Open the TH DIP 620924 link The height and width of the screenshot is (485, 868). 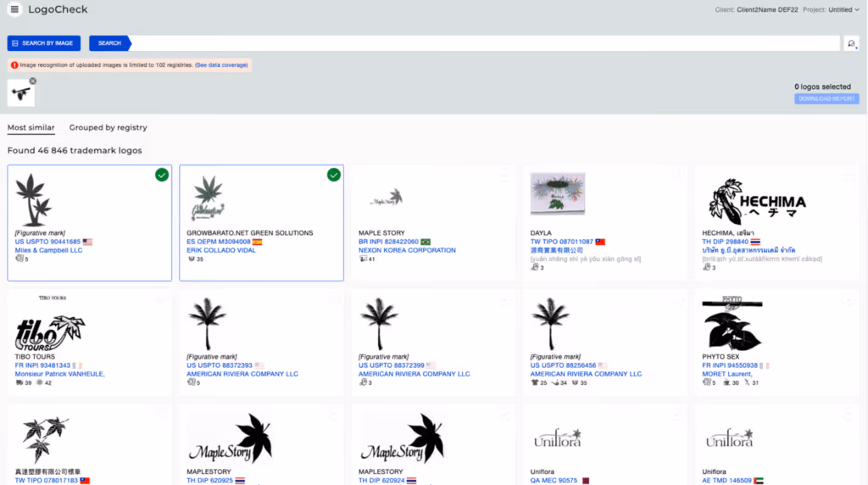(x=381, y=481)
